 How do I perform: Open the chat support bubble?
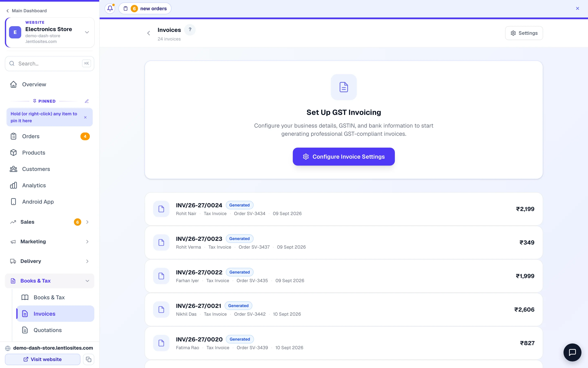572,352
